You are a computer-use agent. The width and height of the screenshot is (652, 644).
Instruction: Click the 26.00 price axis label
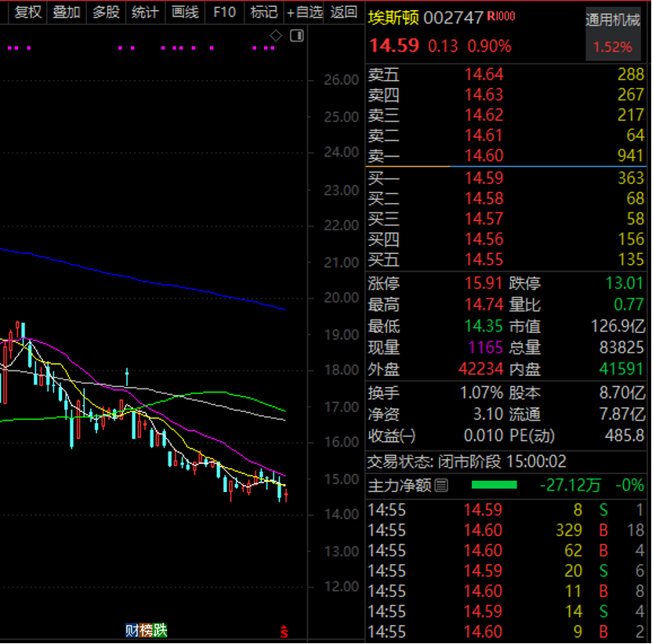tap(342, 80)
